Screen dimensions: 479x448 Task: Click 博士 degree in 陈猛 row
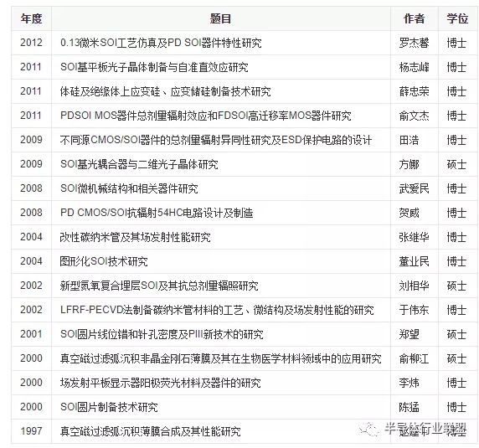[x=456, y=407]
